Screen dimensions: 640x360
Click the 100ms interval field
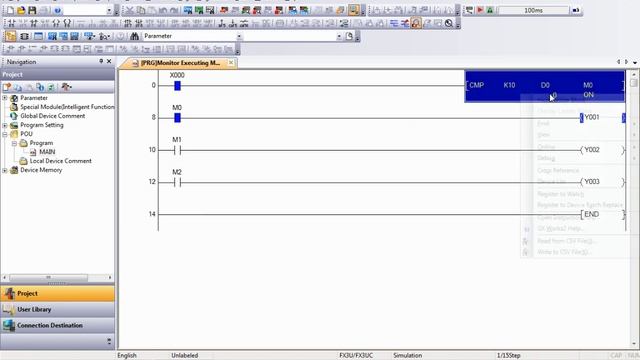[x=533, y=10]
